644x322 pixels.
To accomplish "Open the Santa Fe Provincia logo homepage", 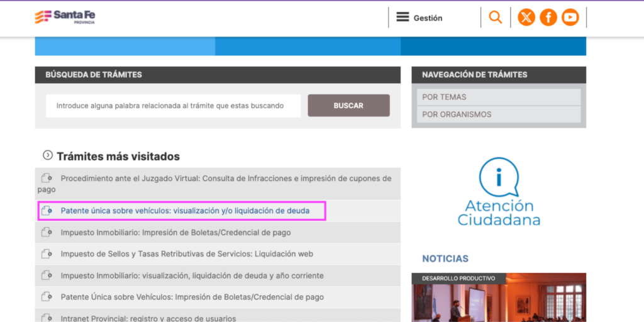I will point(65,17).
